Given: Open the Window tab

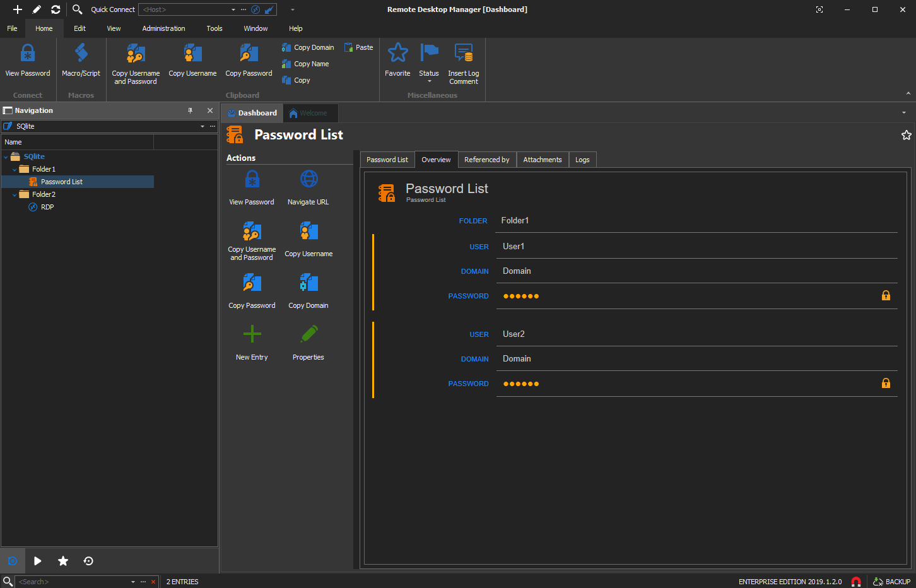Looking at the screenshot, I should [x=255, y=28].
